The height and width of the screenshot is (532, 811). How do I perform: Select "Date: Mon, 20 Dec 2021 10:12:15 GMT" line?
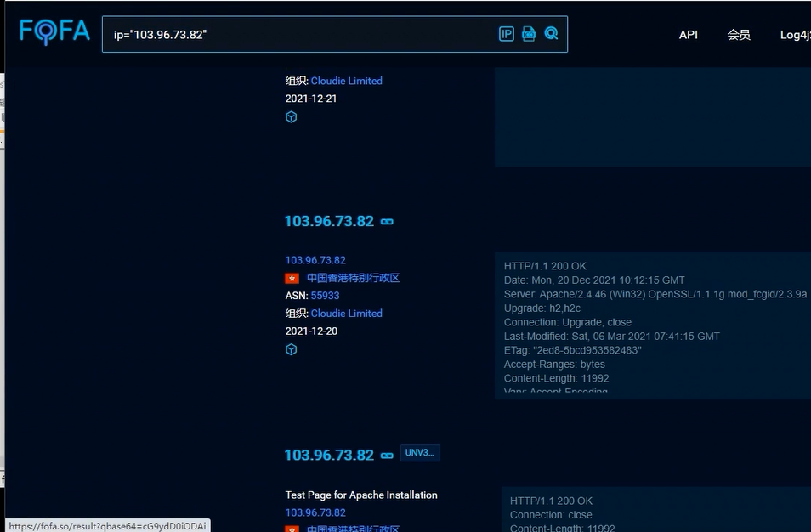pos(594,280)
